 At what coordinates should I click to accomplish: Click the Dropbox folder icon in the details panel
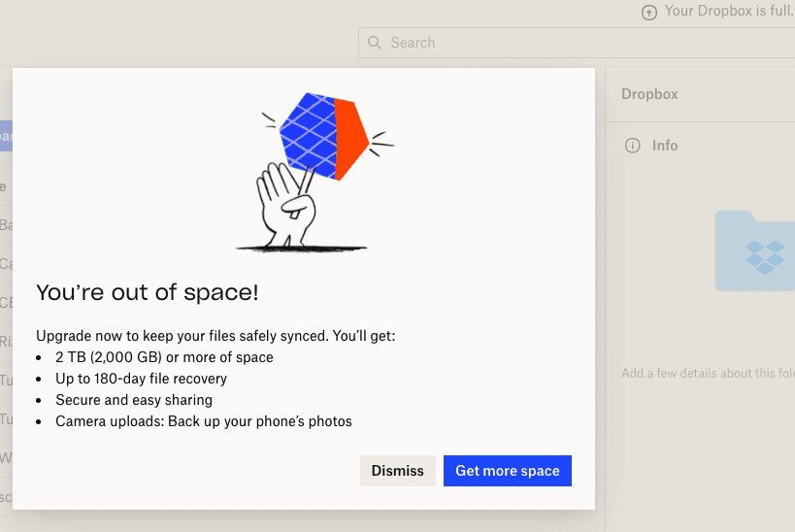point(755,250)
